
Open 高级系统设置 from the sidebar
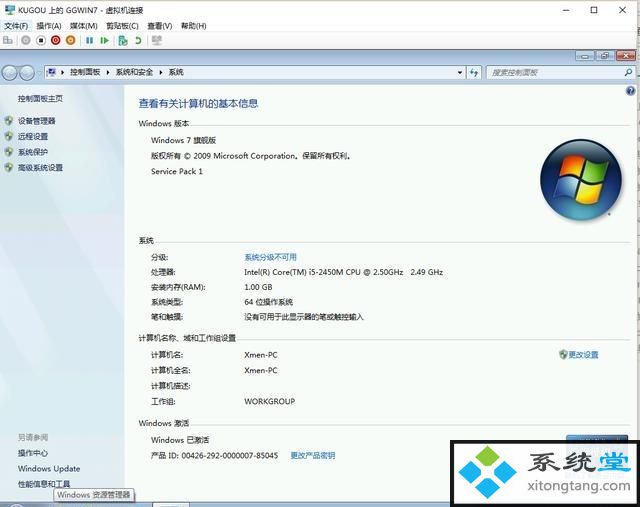point(40,167)
